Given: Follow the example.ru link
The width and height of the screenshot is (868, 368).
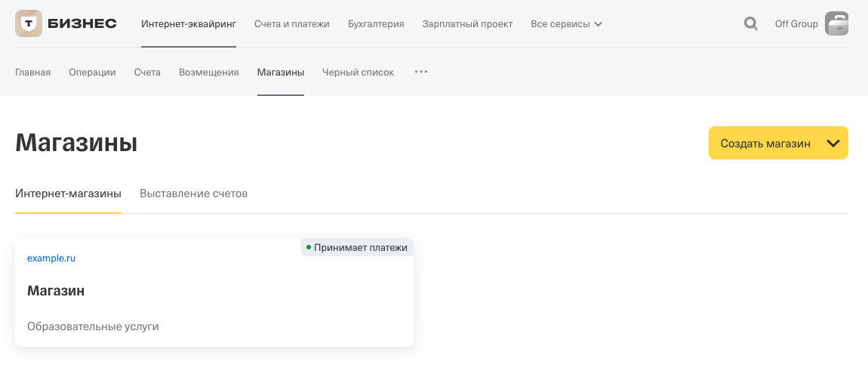Looking at the screenshot, I should (51, 258).
